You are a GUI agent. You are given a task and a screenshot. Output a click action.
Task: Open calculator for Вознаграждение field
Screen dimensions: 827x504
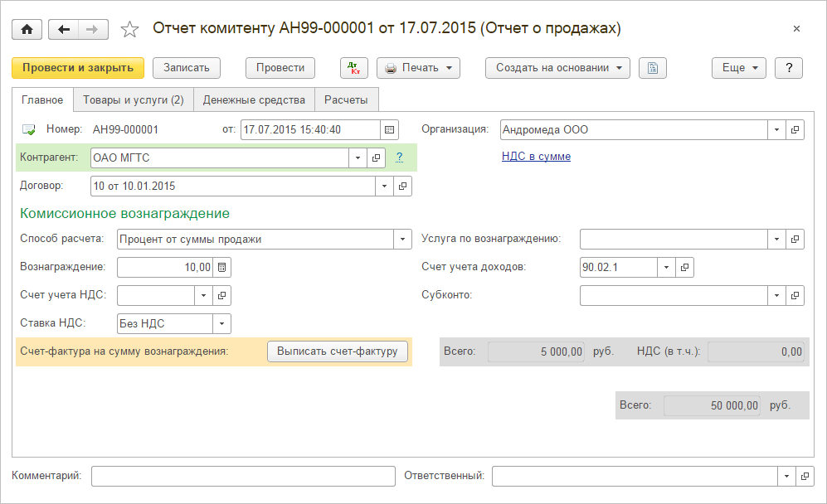[221, 267]
